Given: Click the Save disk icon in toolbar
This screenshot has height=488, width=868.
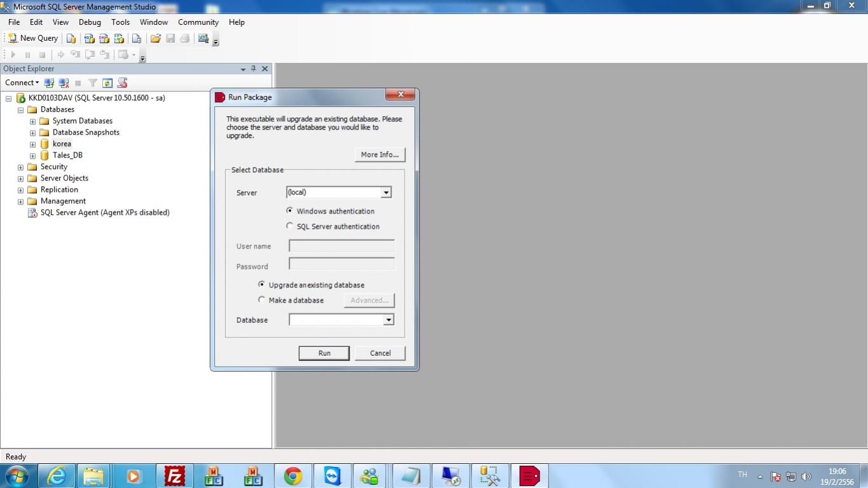Looking at the screenshot, I should tap(170, 39).
